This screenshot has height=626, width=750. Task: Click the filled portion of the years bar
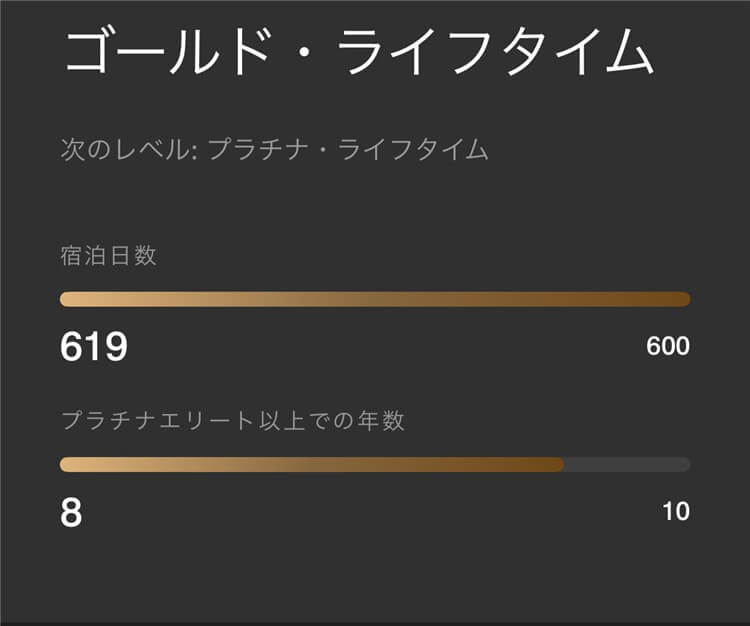point(310,464)
